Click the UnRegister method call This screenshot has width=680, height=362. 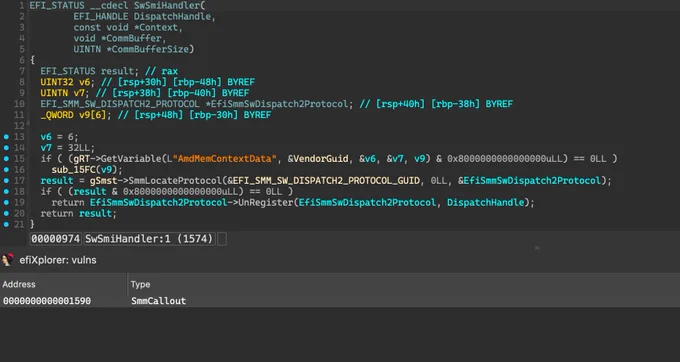(x=266, y=202)
